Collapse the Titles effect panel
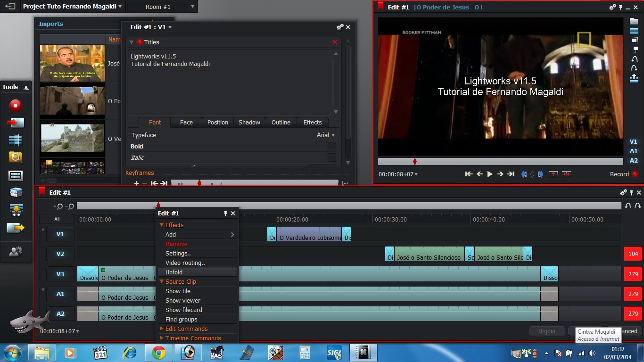Viewport: 644px width, 362px height. 132,42
